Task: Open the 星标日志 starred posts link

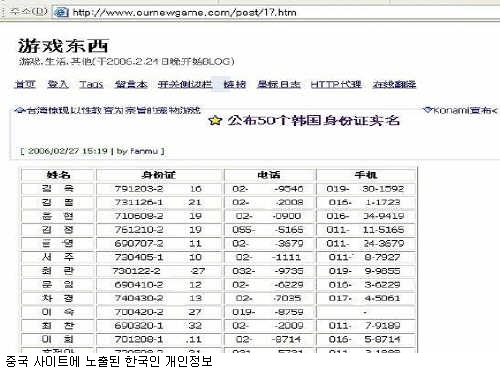Action: (x=279, y=84)
